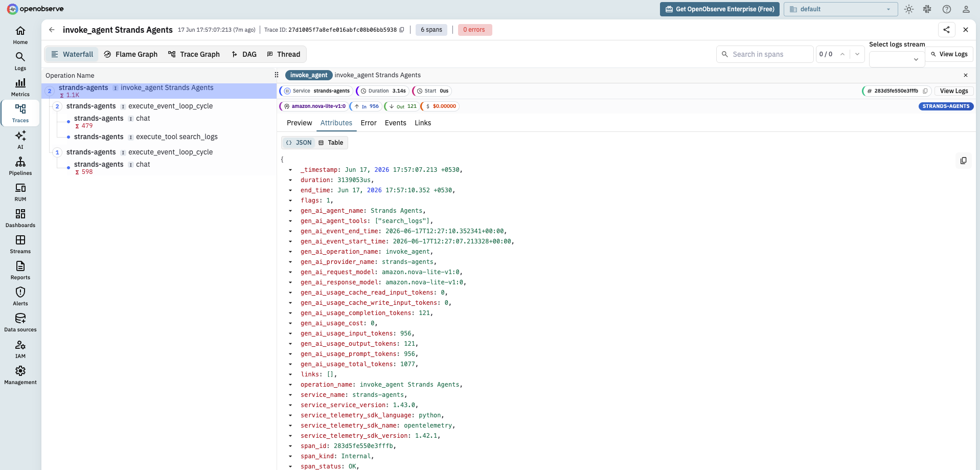The image size is (980, 470).
Task: Click View Logs next to logs stream
Action: (949, 54)
